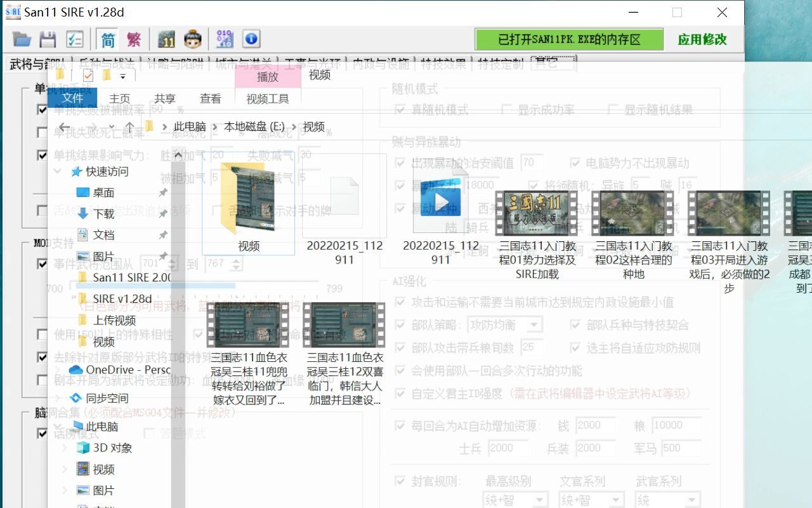
Task: Toggle 每回合为AI自动增加资源 checkbox
Action: tap(400, 425)
